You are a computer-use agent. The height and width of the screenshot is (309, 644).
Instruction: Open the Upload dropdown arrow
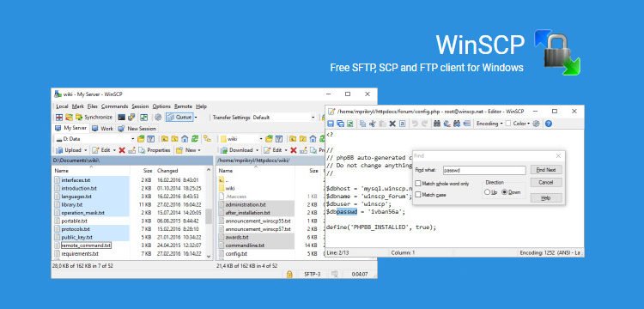pos(85,150)
